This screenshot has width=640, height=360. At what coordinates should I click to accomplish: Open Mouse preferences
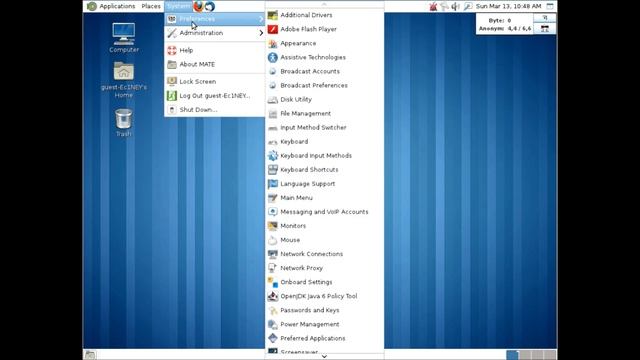click(324, 240)
